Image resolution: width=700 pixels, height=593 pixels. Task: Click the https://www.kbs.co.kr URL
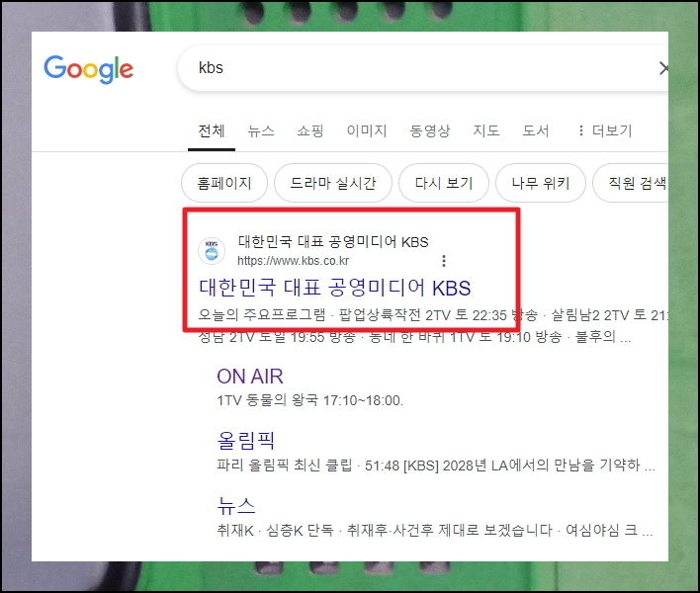pyautogui.click(x=293, y=261)
